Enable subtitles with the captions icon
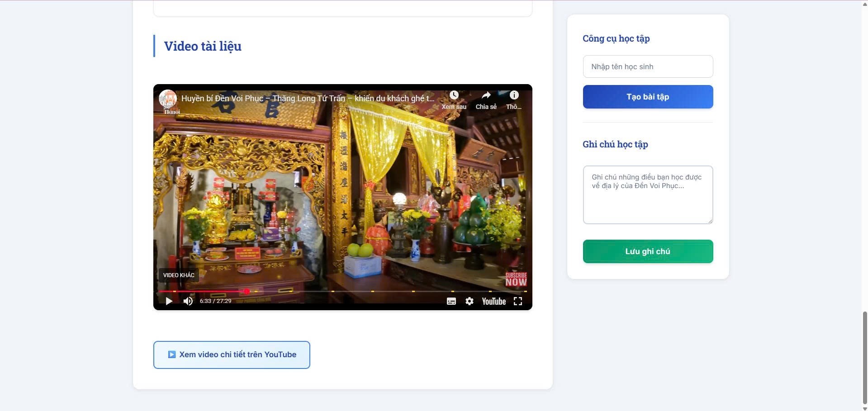868x411 pixels. [451, 301]
